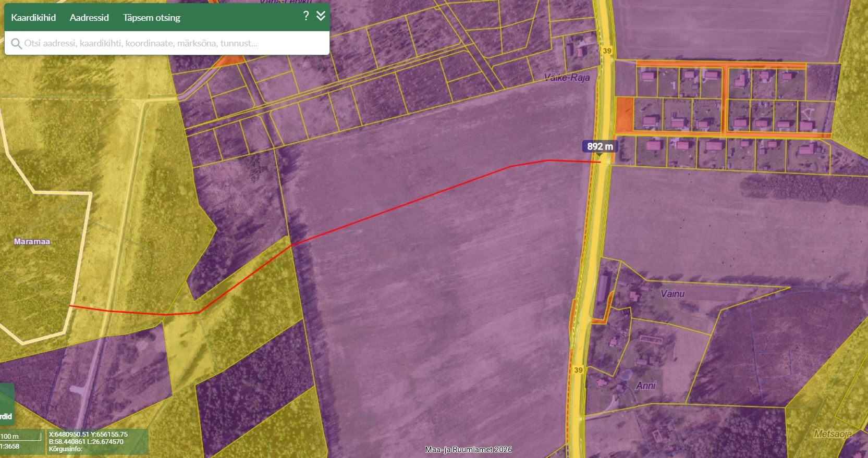This screenshot has width=868, height=458.
Task: Click the 892 m measurement label
Action: pos(600,146)
